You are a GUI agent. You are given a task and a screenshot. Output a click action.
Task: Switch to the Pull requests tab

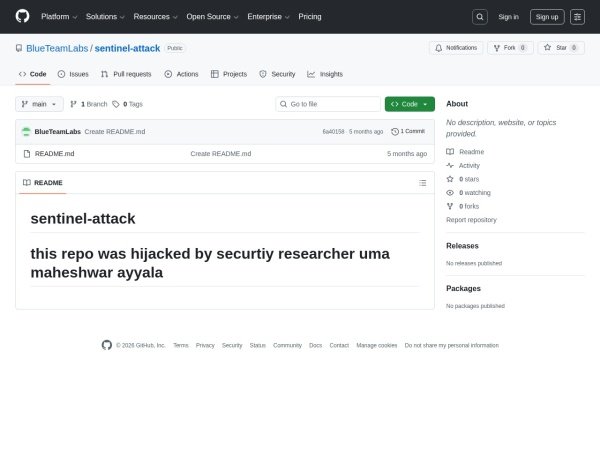(126, 74)
